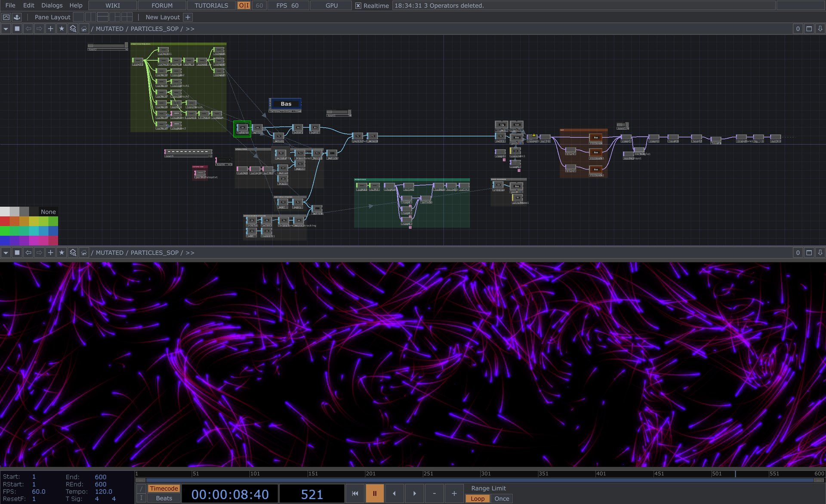Open the Dialogs menu
This screenshot has height=504, width=826.
pos(52,5)
